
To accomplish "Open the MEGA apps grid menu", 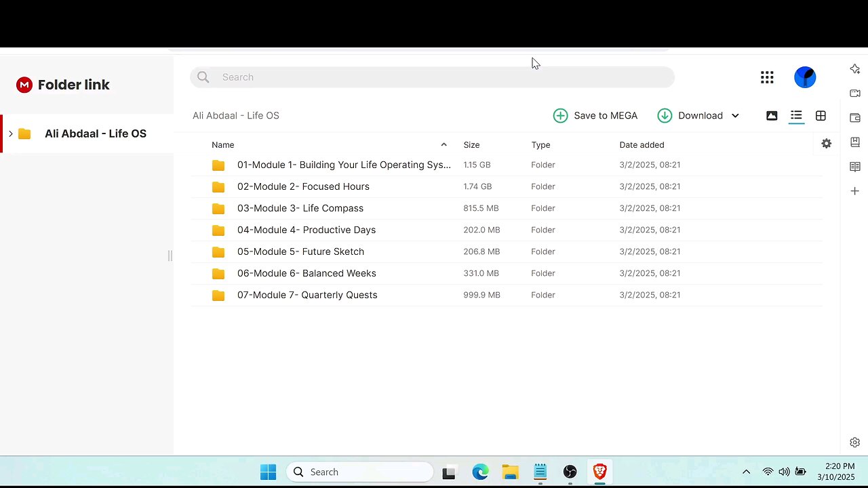I will [767, 77].
